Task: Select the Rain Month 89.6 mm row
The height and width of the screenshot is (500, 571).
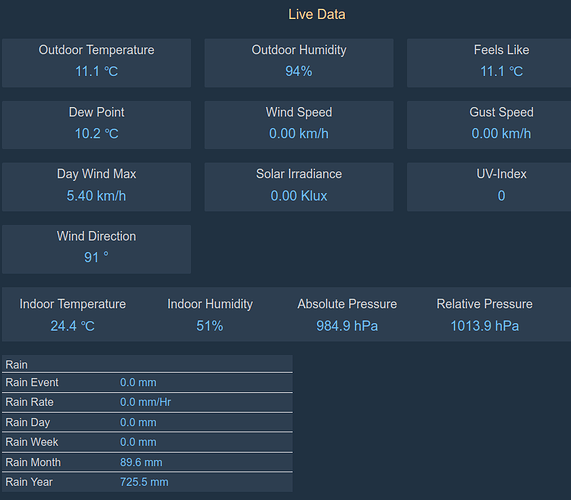Action: tap(147, 462)
